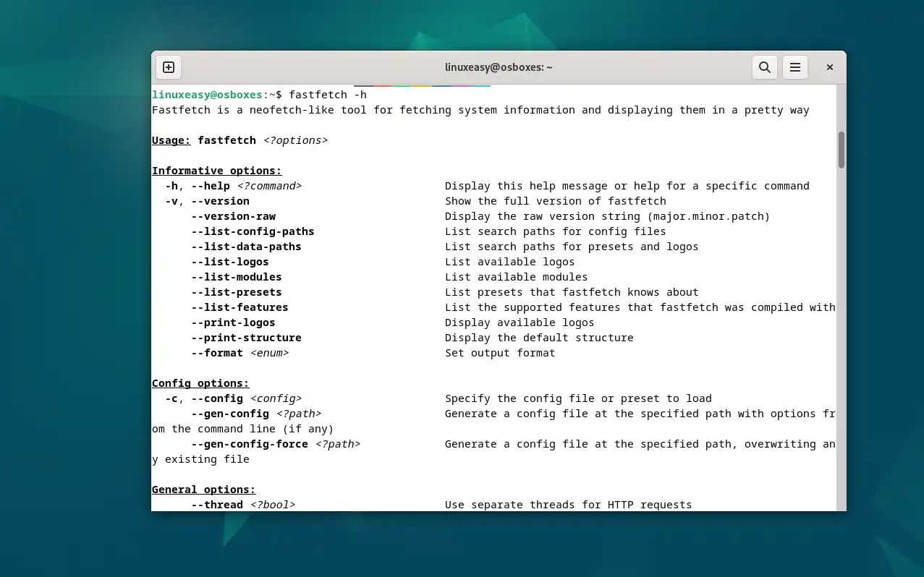924x577 pixels.
Task: Click the --version-raw option
Action: coord(234,216)
